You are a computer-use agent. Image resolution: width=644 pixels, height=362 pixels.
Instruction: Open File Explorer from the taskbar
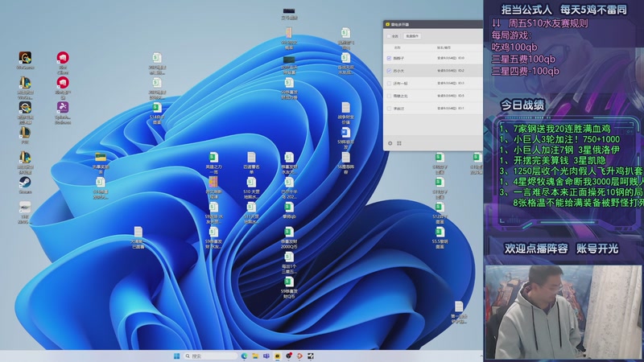(255, 356)
